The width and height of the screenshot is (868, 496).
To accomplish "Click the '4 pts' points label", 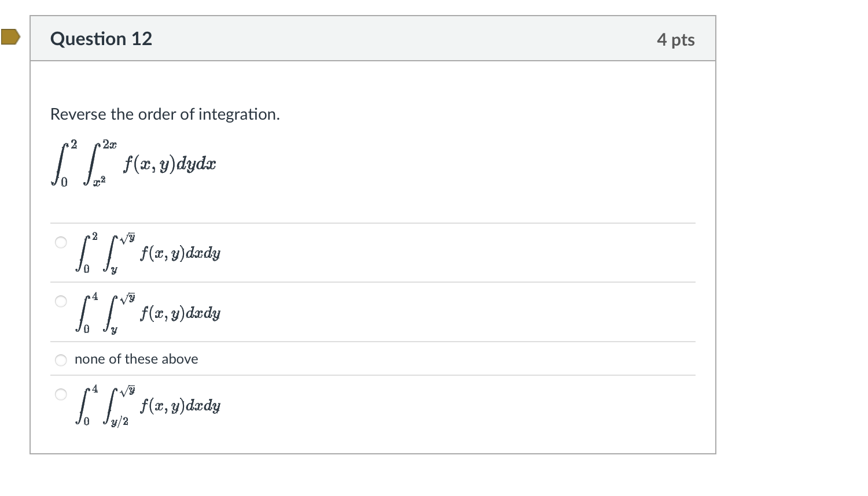I will [x=675, y=39].
